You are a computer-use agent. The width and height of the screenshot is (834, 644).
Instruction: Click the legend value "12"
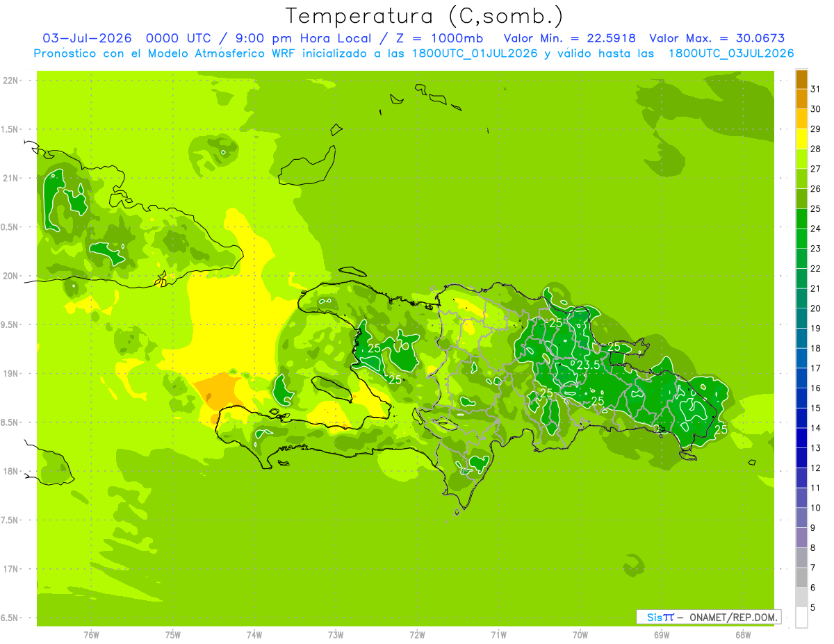pyautogui.click(x=816, y=468)
